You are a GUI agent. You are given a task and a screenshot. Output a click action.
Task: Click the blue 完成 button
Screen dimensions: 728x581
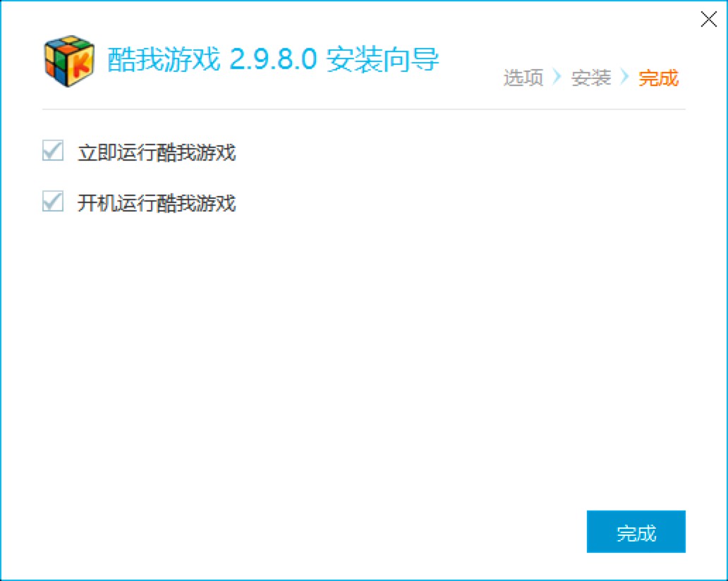click(x=636, y=532)
